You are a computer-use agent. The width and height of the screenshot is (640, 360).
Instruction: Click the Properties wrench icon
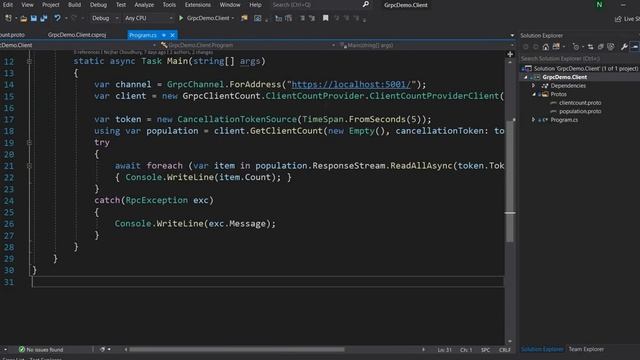pos(624,47)
